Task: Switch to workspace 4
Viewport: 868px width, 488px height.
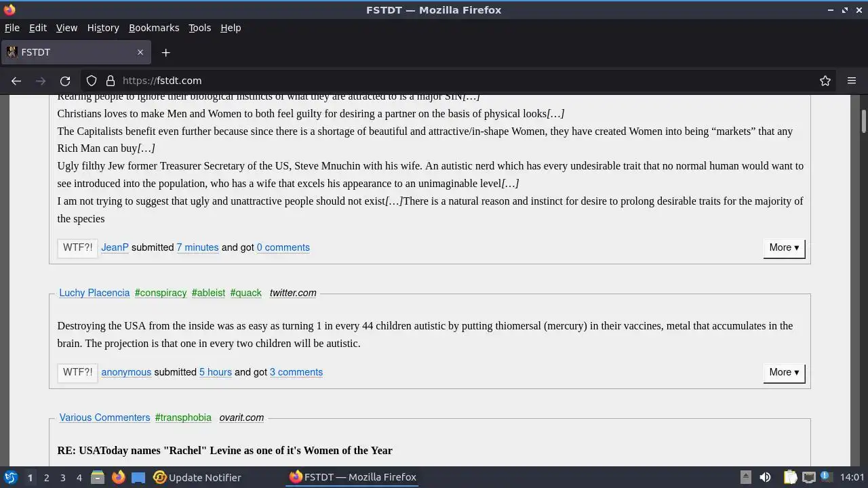Action: [x=79, y=478]
